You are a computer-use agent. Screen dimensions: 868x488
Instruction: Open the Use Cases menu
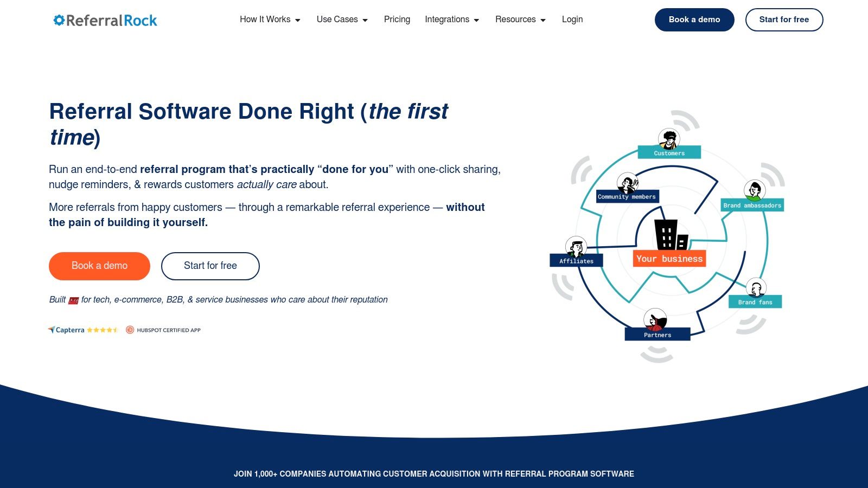coord(337,20)
